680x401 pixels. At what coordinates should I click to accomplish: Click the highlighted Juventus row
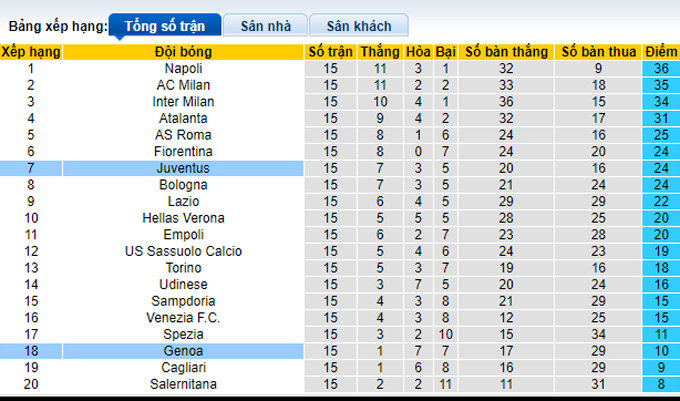pos(183,168)
